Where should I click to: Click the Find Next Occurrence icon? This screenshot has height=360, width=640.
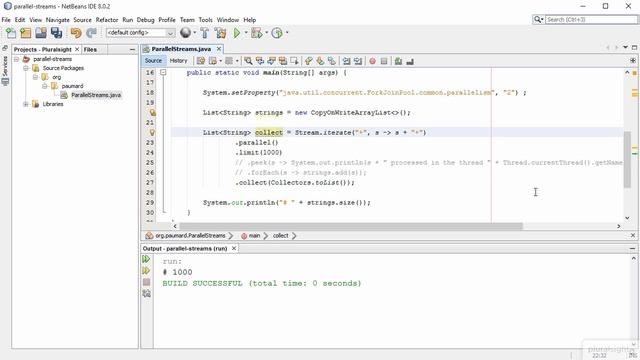[271, 61]
